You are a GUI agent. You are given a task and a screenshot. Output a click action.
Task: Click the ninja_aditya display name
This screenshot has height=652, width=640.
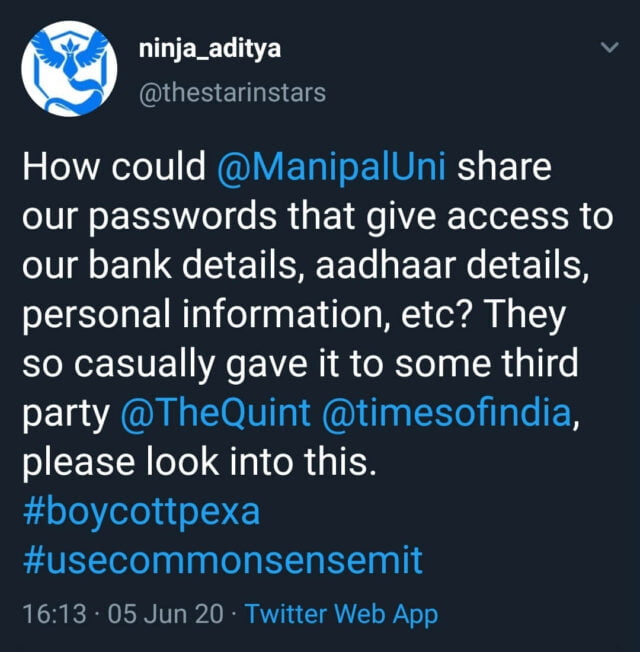[x=198, y=50]
